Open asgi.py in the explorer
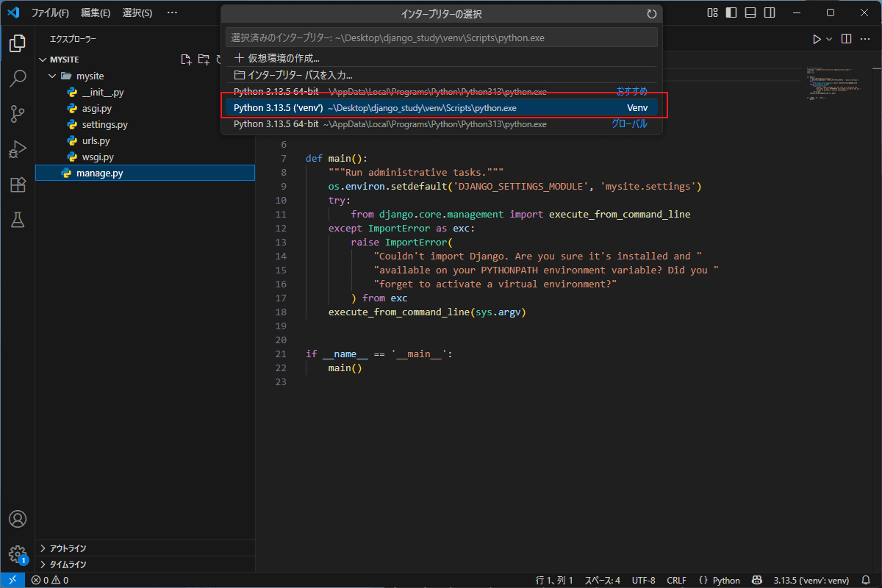 tap(145, 108)
